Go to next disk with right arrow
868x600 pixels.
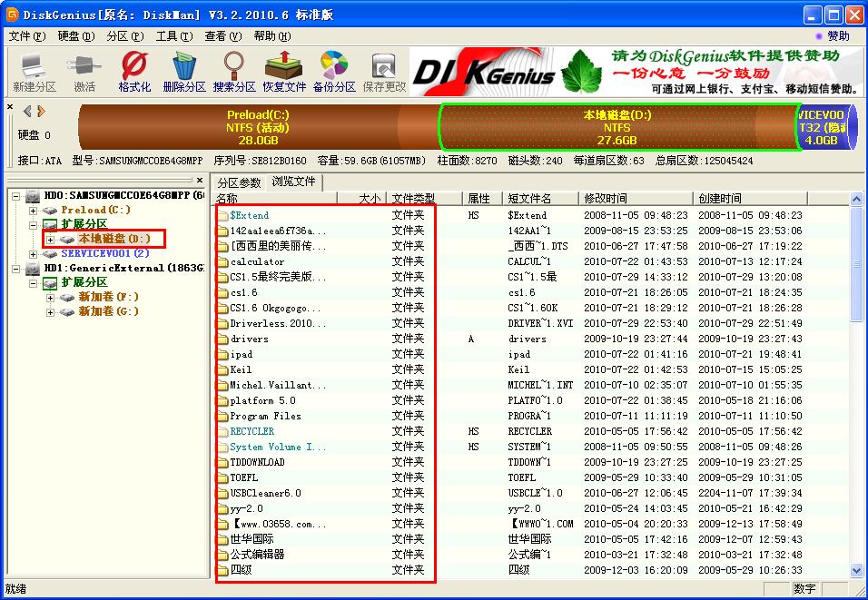41,112
